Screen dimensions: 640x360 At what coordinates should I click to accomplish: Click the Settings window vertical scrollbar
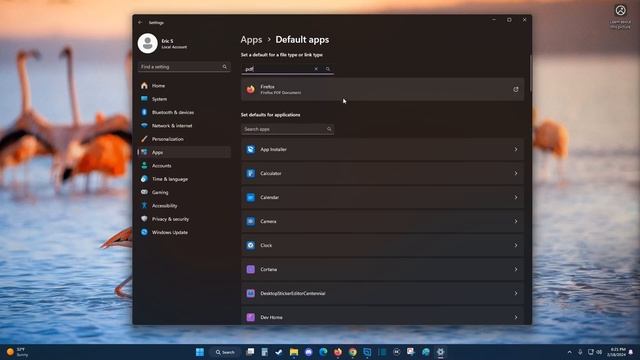(531, 73)
